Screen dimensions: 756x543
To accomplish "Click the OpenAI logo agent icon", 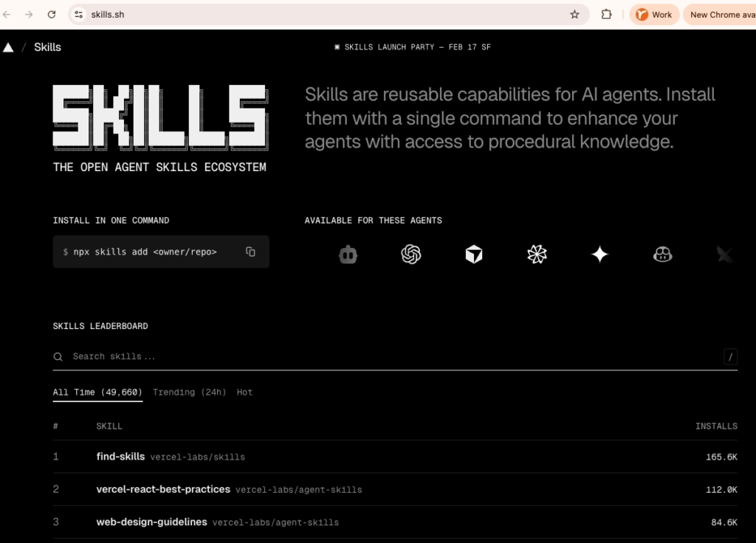I will click(x=411, y=255).
